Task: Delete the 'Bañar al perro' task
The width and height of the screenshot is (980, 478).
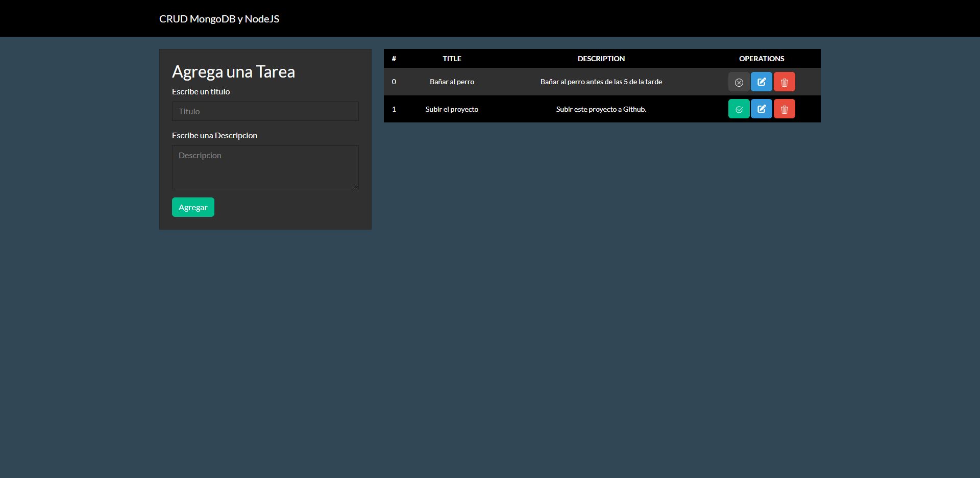Action: click(x=785, y=82)
